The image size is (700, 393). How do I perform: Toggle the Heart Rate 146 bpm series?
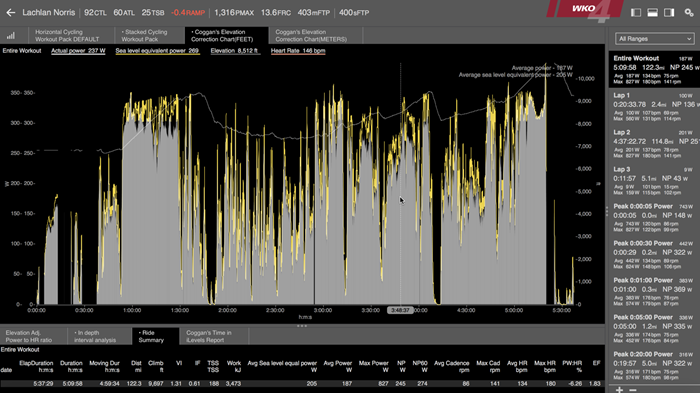(x=298, y=51)
